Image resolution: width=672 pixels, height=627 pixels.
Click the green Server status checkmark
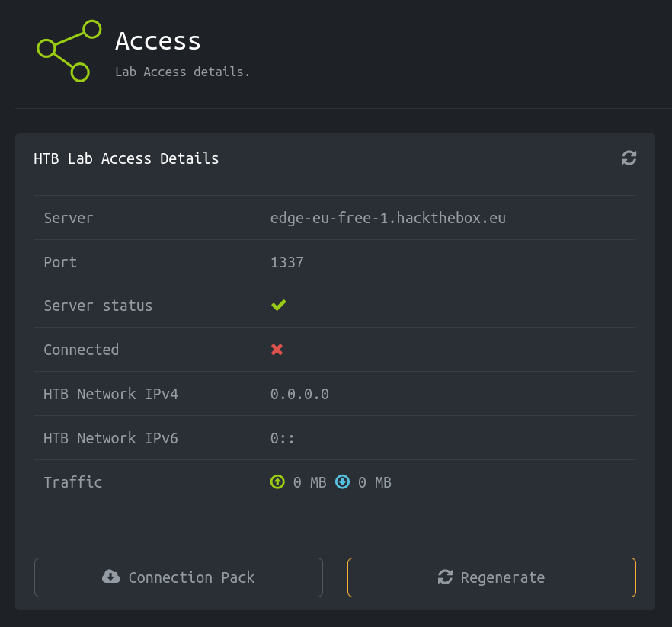click(x=278, y=305)
